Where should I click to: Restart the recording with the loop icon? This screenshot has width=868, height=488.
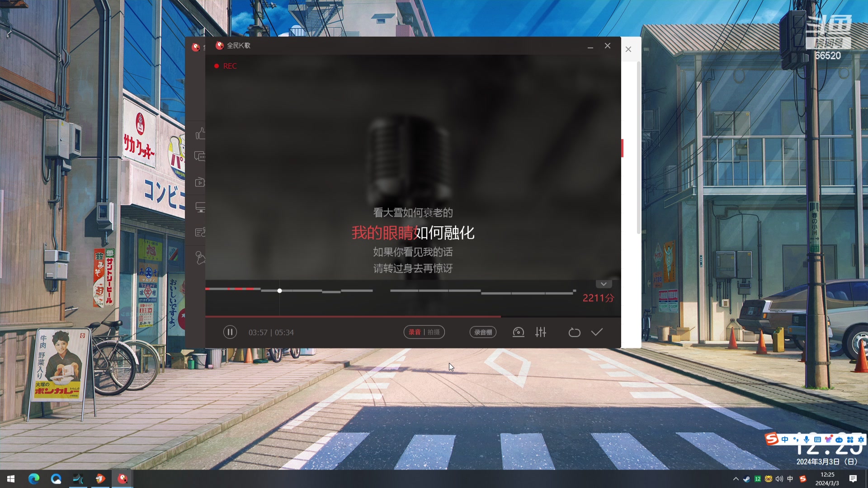click(x=574, y=333)
